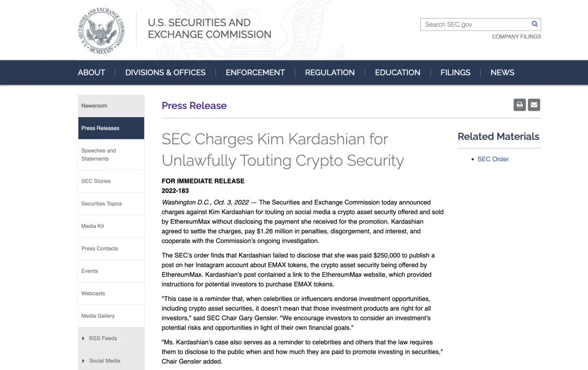The width and height of the screenshot is (588, 370).
Task: Print this press release
Action: [x=519, y=105]
